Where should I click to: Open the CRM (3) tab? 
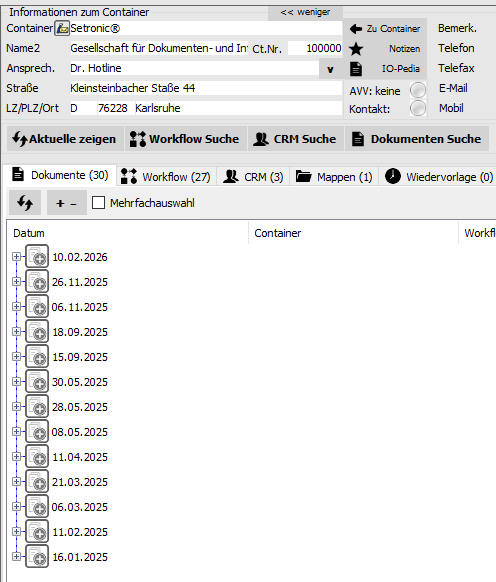[253, 177]
